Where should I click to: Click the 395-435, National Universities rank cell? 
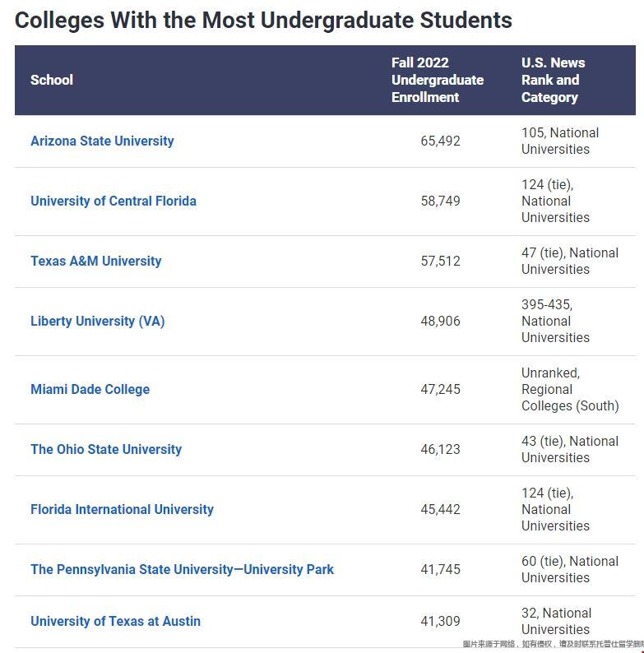(555, 321)
